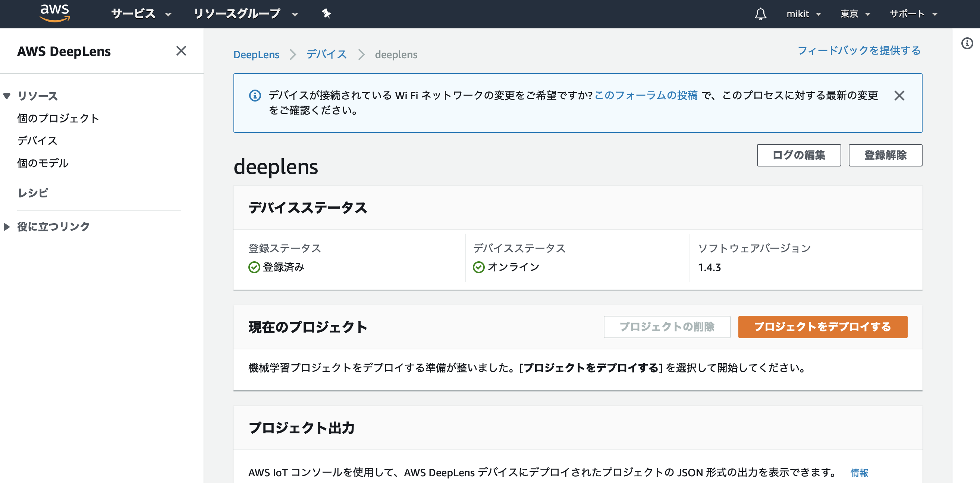This screenshot has height=483, width=980.
Task: Open デバイス in the sidebar
Action: pyautogui.click(x=37, y=141)
